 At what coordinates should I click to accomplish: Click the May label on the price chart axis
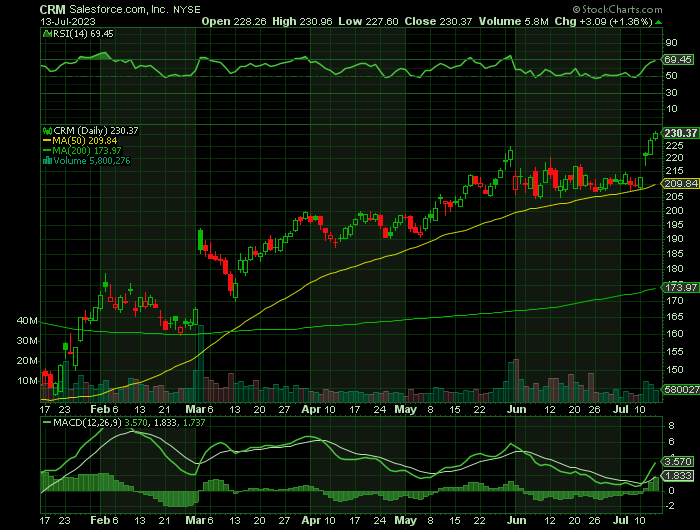[406, 409]
